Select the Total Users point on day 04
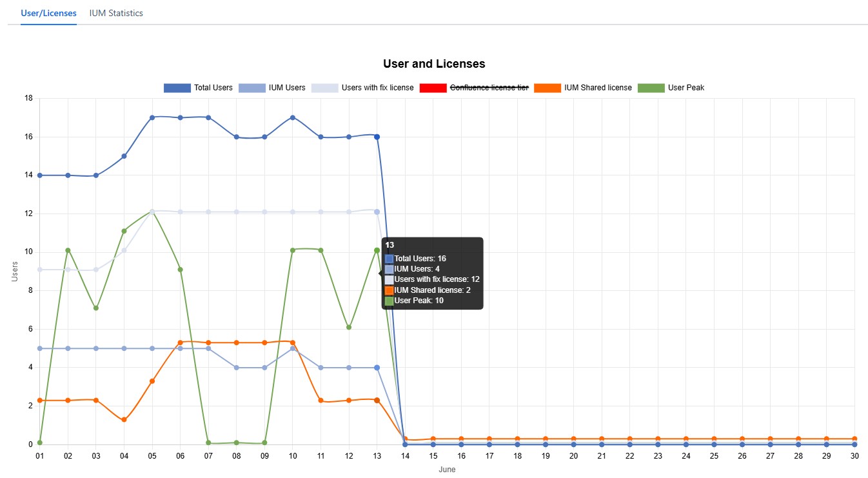This screenshot has height=478, width=868. pos(124,156)
